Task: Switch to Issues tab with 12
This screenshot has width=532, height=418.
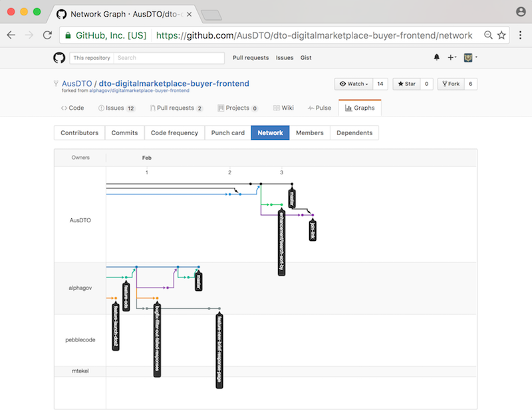Action: [x=117, y=108]
